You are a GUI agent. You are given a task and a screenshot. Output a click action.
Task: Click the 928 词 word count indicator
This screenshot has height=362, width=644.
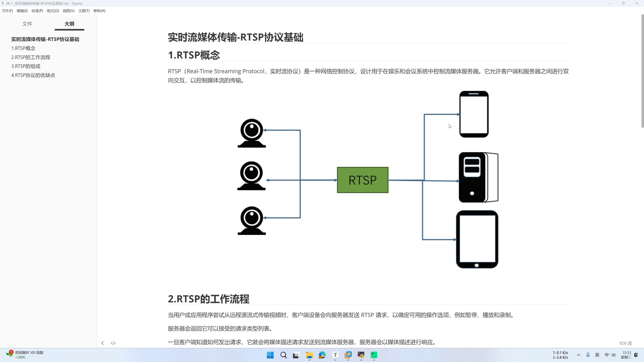coord(626,343)
